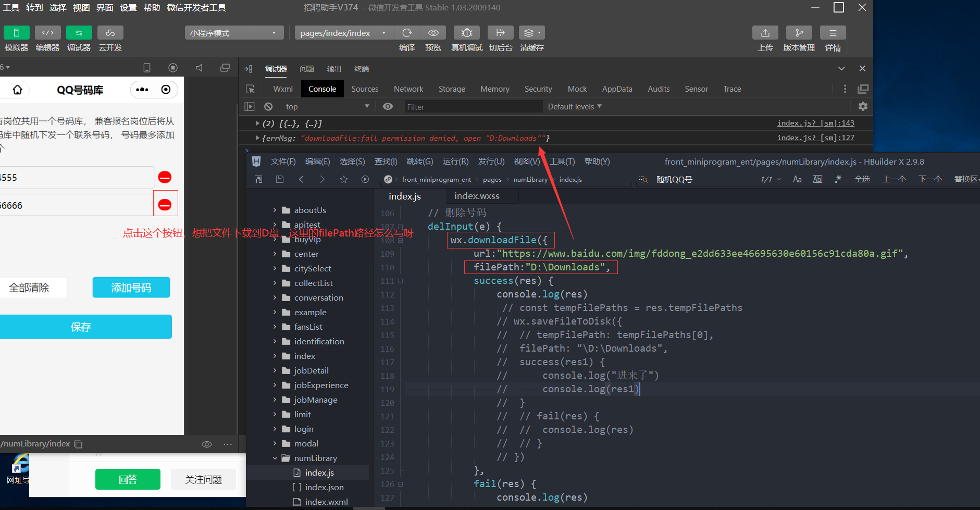Open the 详情 details panel

tap(833, 32)
